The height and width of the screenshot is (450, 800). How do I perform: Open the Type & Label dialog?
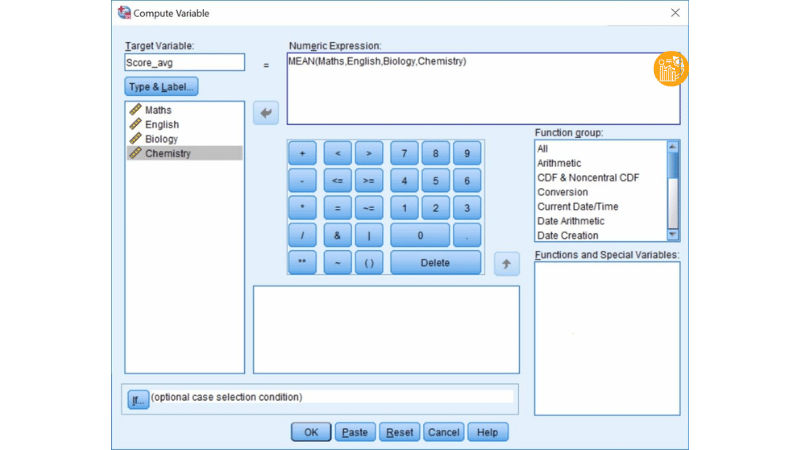(162, 87)
